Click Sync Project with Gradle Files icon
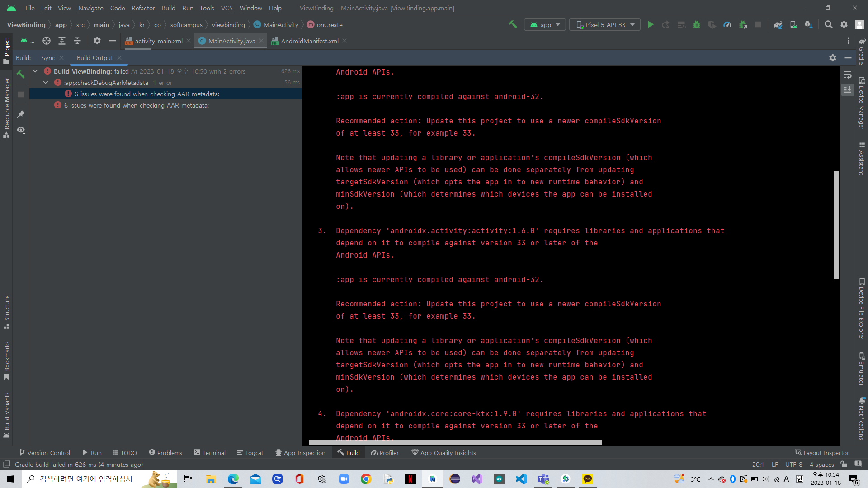 coord(778,24)
